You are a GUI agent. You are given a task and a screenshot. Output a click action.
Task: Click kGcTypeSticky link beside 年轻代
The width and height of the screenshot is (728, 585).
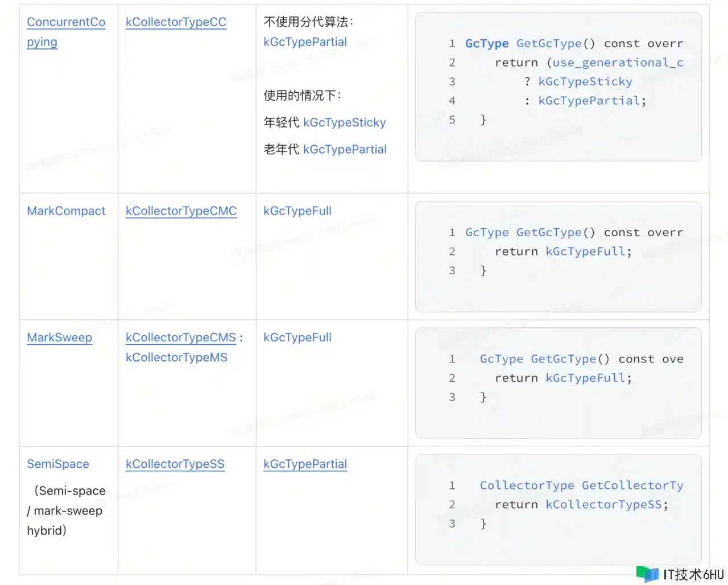[x=344, y=122]
